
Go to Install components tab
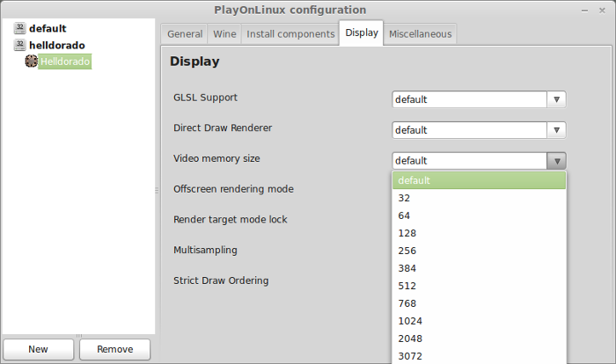[x=290, y=34]
